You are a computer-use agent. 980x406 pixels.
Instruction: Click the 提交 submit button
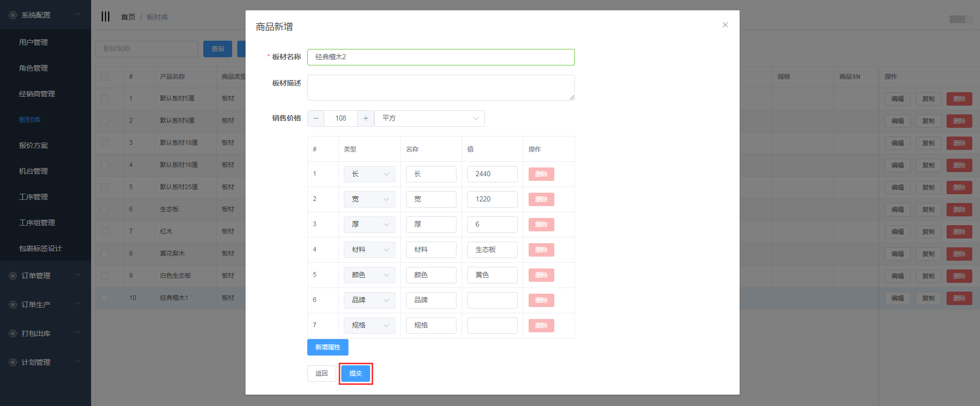coord(356,374)
